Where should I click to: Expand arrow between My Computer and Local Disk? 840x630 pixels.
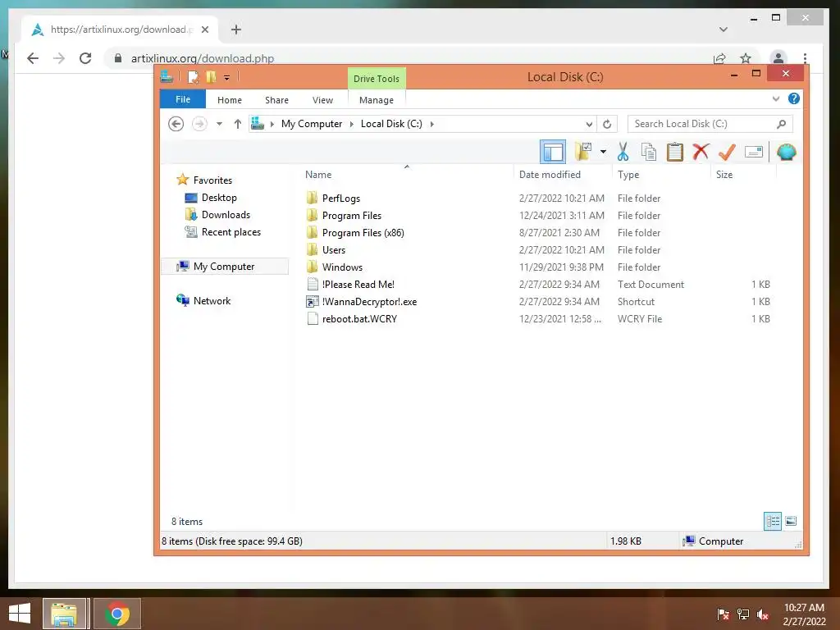[351, 125]
